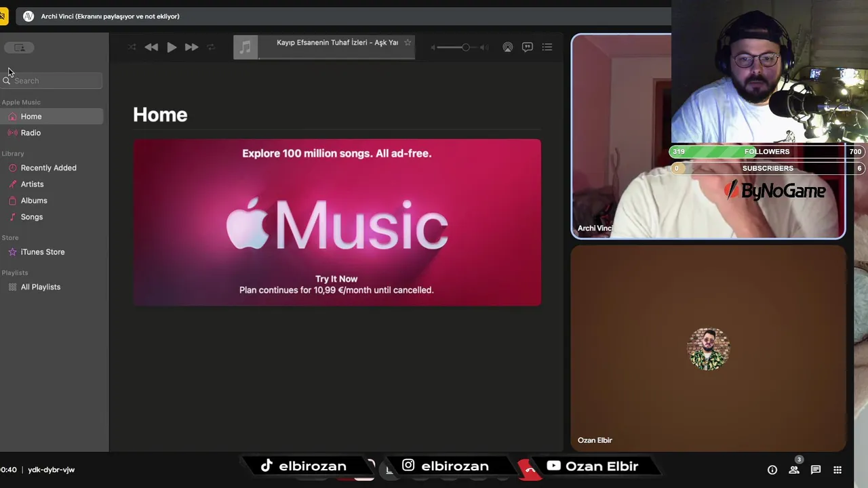Click the Songs note icon
868x488 pixels.
point(12,217)
